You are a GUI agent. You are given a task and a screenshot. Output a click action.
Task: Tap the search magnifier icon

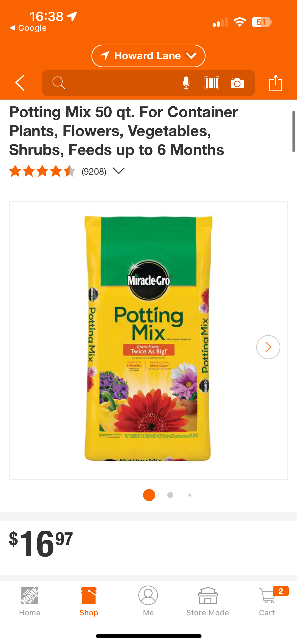59,83
